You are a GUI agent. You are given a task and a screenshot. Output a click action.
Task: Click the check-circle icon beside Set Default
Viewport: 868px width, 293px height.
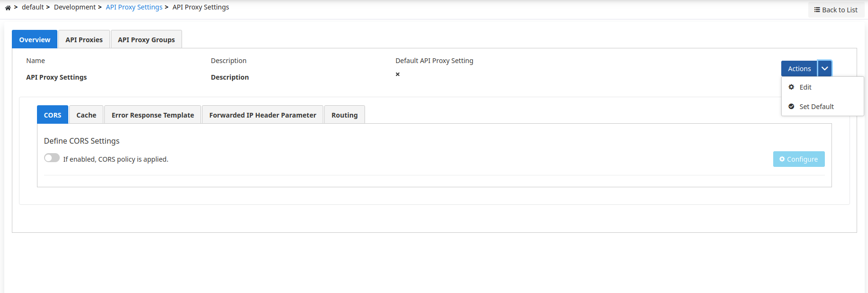791,107
